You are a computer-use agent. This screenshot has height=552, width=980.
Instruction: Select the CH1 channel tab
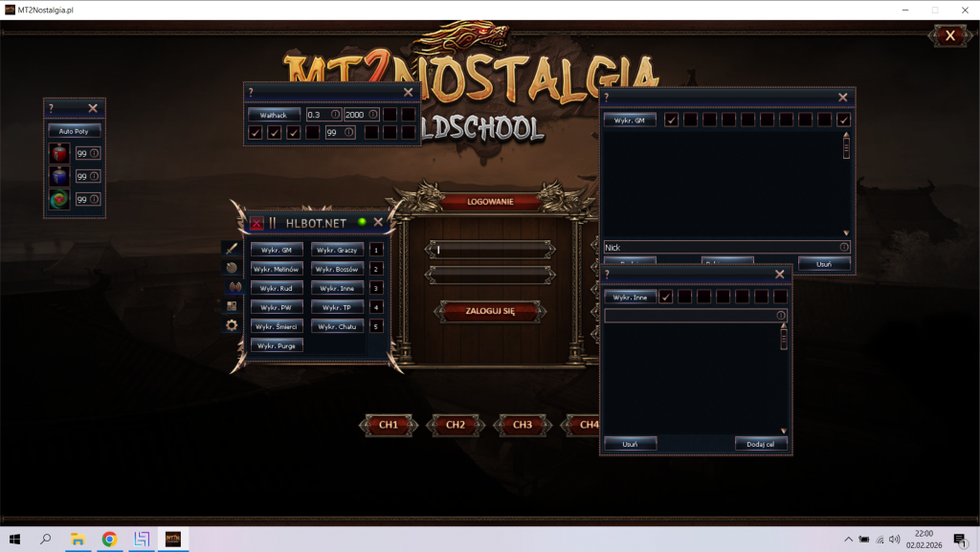(x=389, y=425)
